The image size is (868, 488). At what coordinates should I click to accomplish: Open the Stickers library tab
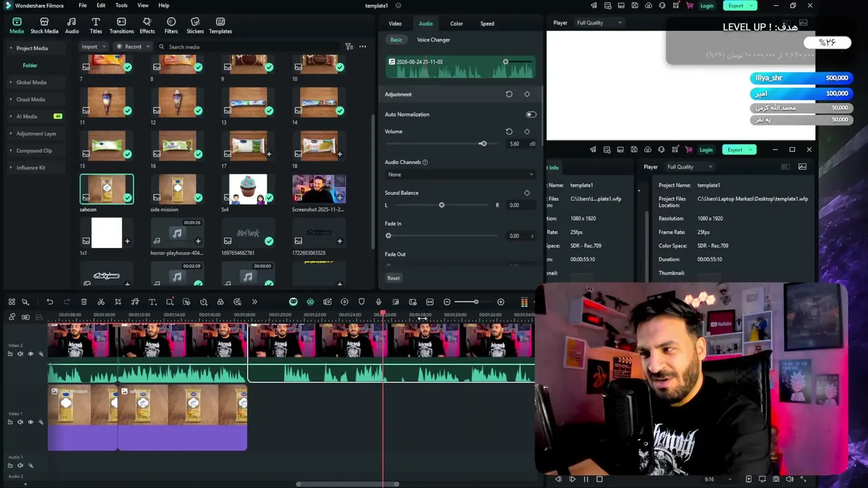point(195,26)
